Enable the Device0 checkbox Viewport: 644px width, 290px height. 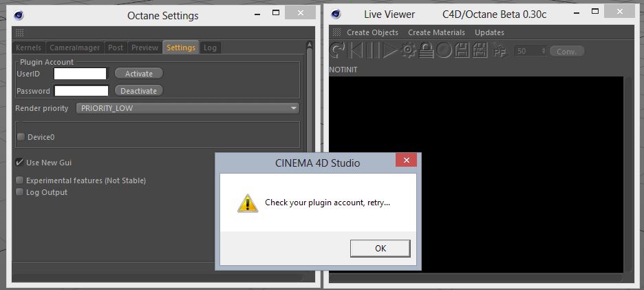click(21, 137)
